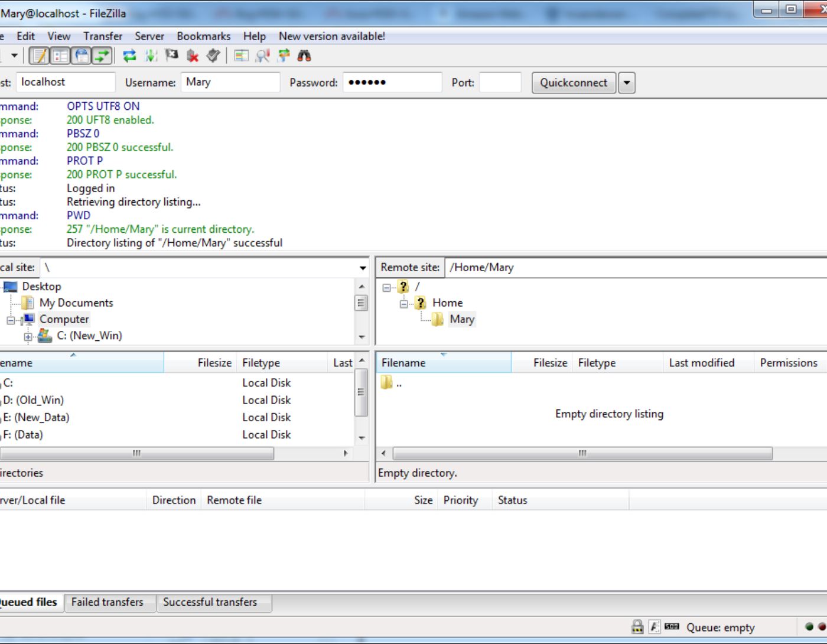Open speed limits status bar icon

tap(672, 626)
